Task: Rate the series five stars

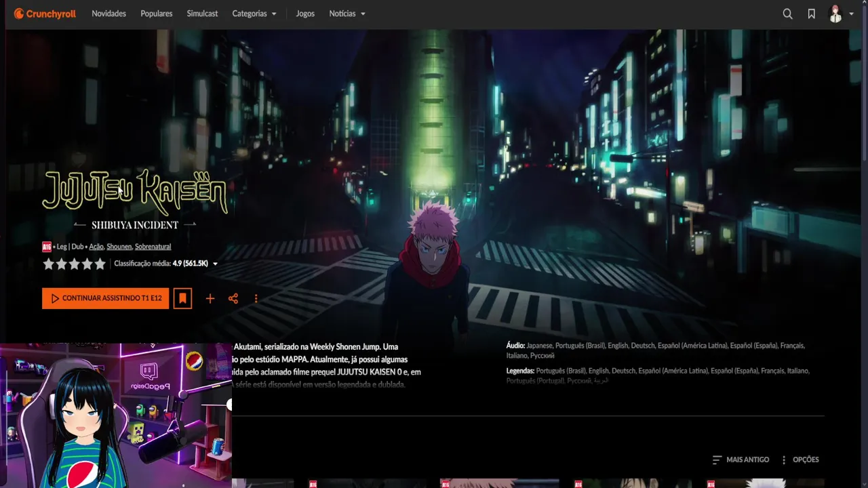Action: (x=100, y=264)
